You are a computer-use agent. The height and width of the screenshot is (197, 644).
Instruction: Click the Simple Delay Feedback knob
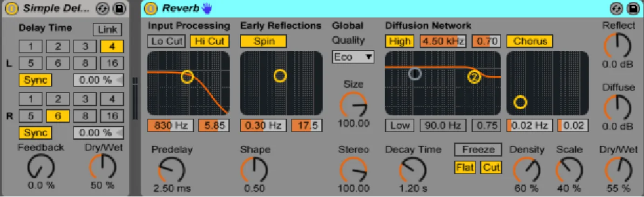[41, 167]
